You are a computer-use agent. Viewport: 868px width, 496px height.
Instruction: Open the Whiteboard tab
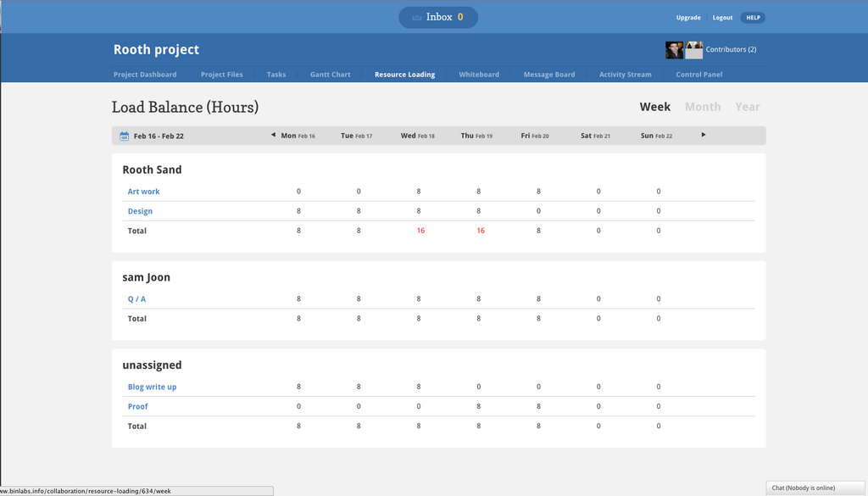[x=479, y=75]
